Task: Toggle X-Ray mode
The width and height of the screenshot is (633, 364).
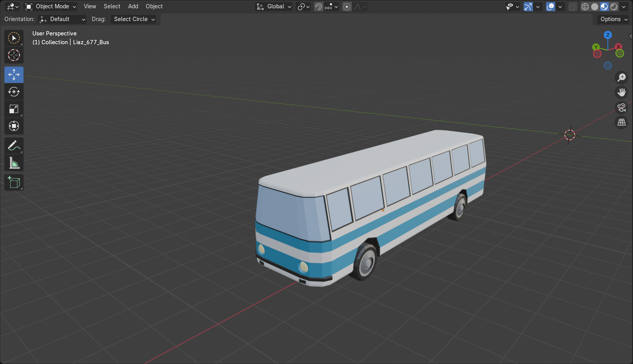Action: 572,7
